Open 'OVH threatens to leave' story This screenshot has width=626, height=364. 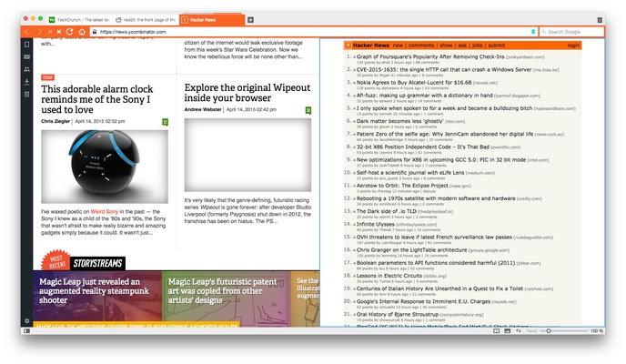(434, 238)
